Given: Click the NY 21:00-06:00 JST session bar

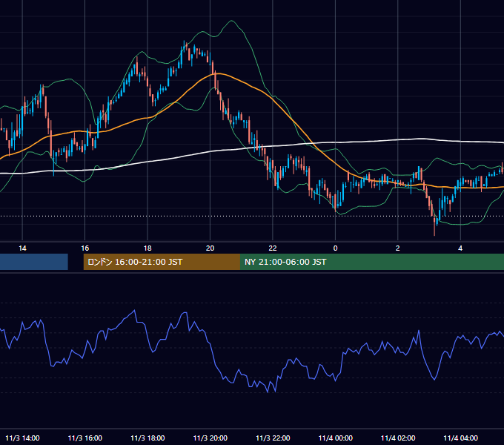Looking at the screenshot, I should [x=372, y=262].
